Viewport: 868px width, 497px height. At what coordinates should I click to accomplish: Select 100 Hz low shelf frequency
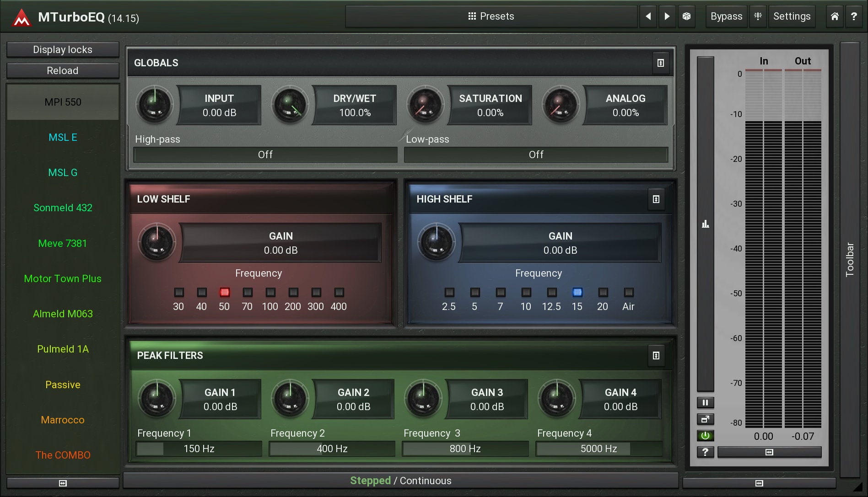(x=270, y=293)
